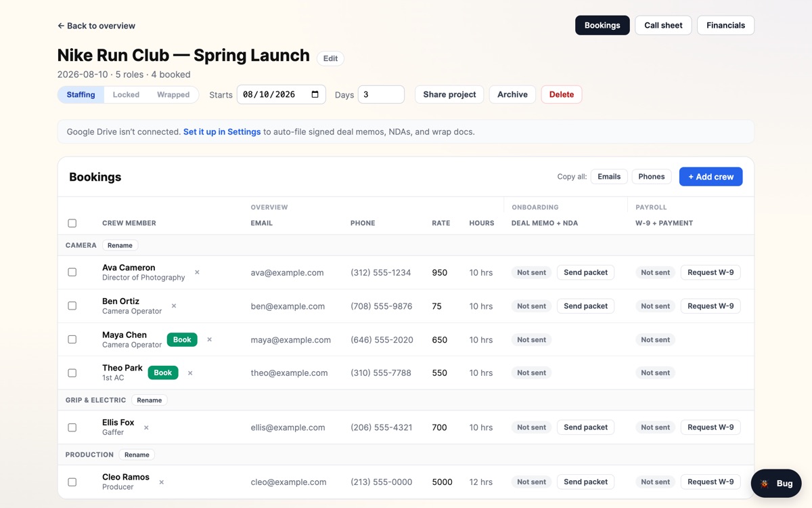
Task: Click Ava Cameron's rate value 950
Action: click(440, 272)
